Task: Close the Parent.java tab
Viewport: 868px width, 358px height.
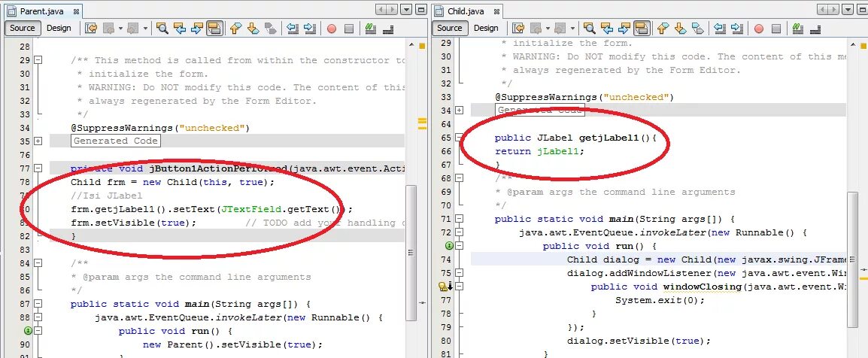Action: click(77, 11)
